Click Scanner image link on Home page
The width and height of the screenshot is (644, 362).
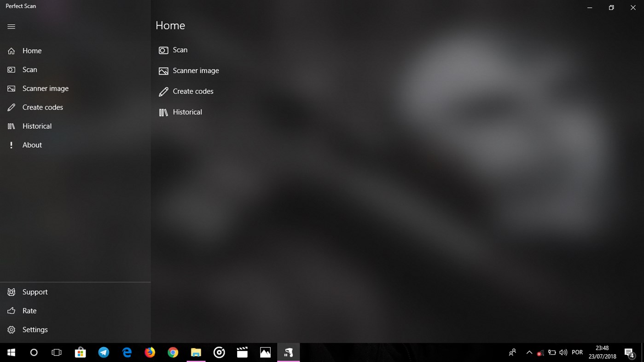point(196,70)
